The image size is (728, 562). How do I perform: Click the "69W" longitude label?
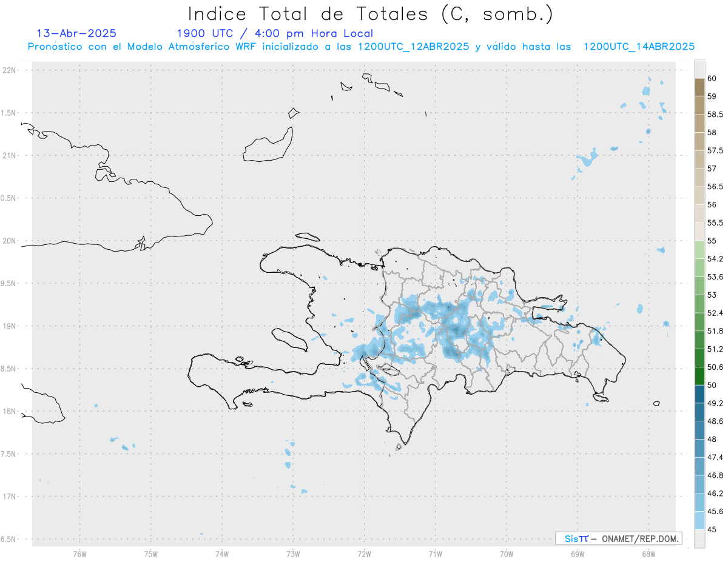[577, 554]
